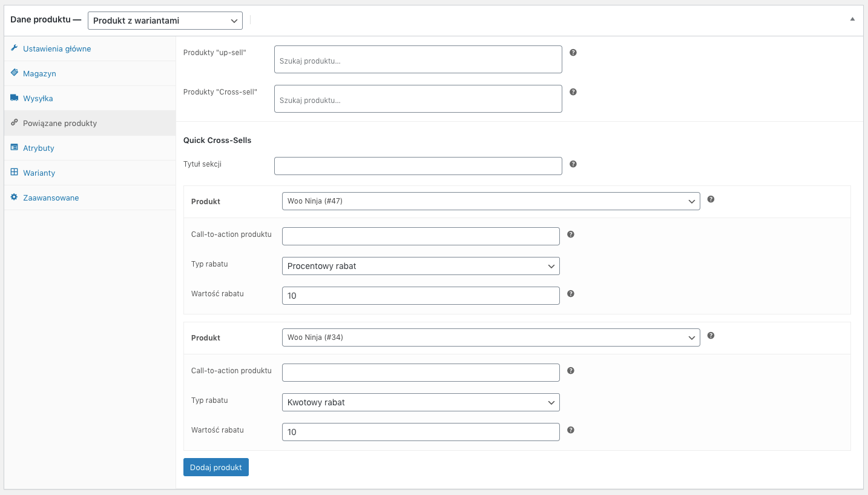
Task: Click the Wysyłka truck icon
Action: (x=15, y=98)
